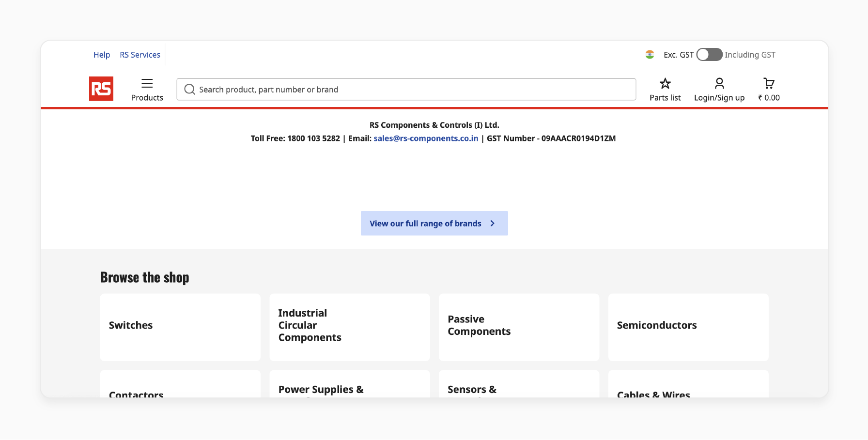Viewport: 868px width, 440px height.
Task: Click the Browse the shop heading
Action: point(145,277)
